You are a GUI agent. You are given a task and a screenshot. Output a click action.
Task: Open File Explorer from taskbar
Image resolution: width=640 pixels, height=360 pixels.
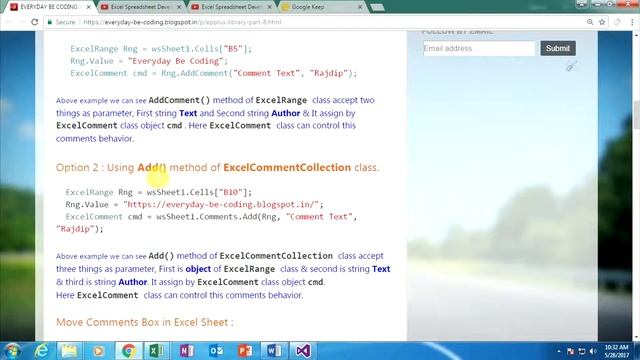tap(69, 351)
